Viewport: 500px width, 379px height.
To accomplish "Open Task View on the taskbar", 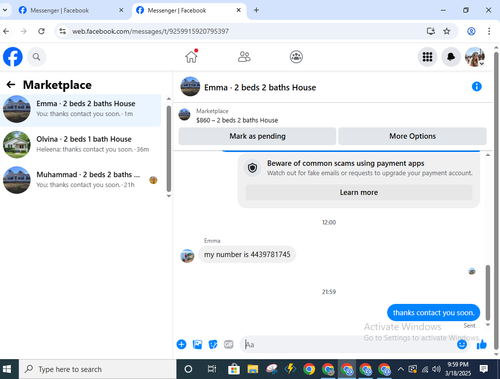I will (212, 369).
